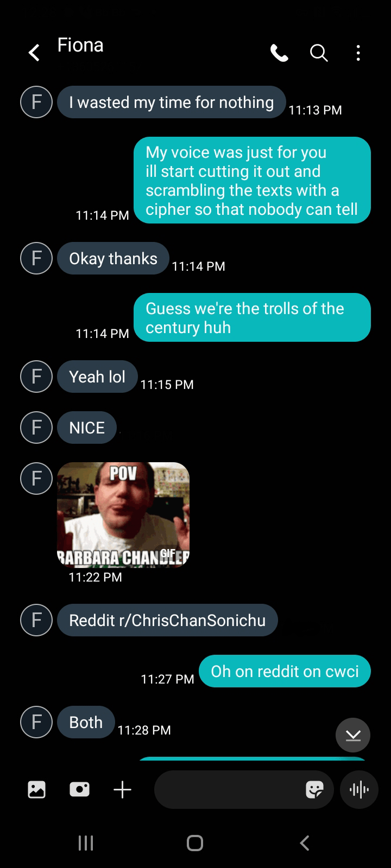This screenshot has height=868, width=391.
Task: Open the sticker emoji picker
Action: tap(314, 789)
